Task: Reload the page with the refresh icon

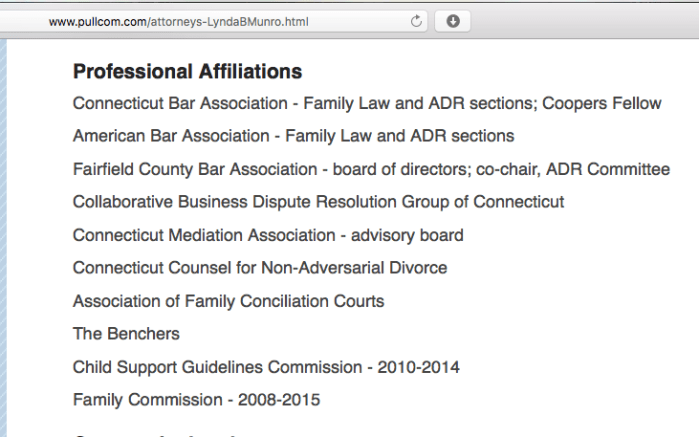Action: (x=417, y=21)
